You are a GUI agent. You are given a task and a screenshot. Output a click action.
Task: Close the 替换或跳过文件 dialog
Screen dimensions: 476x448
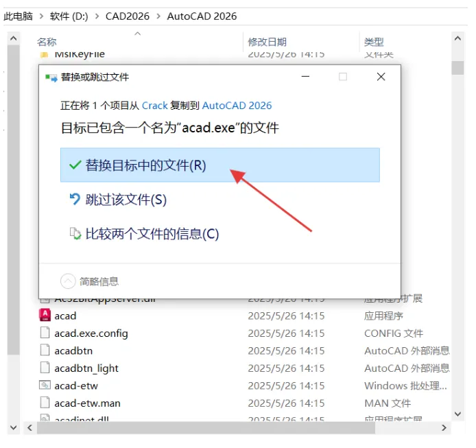click(x=381, y=77)
